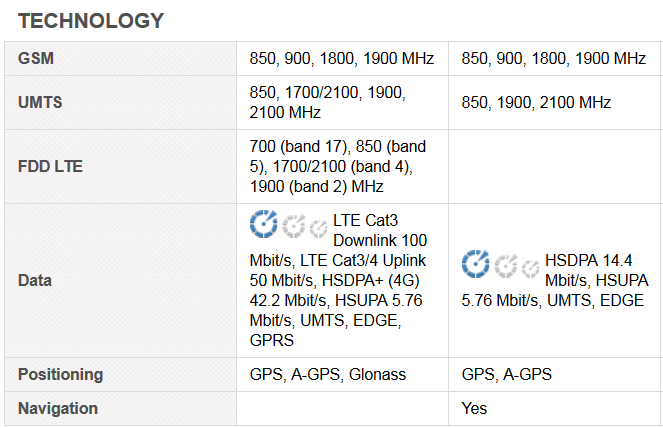
Task: Click the 'LTE Cat3 Downlink 100' text
Action: click(x=380, y=230)
